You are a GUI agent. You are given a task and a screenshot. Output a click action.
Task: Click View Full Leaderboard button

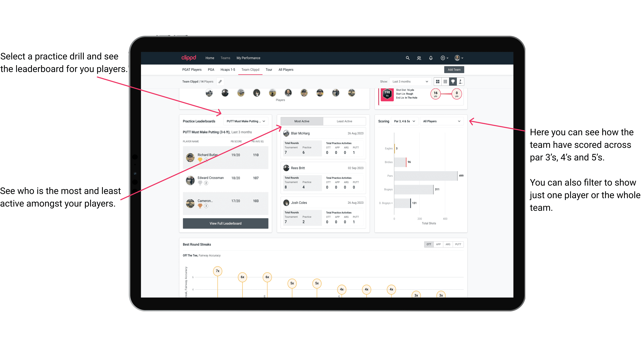225,223
